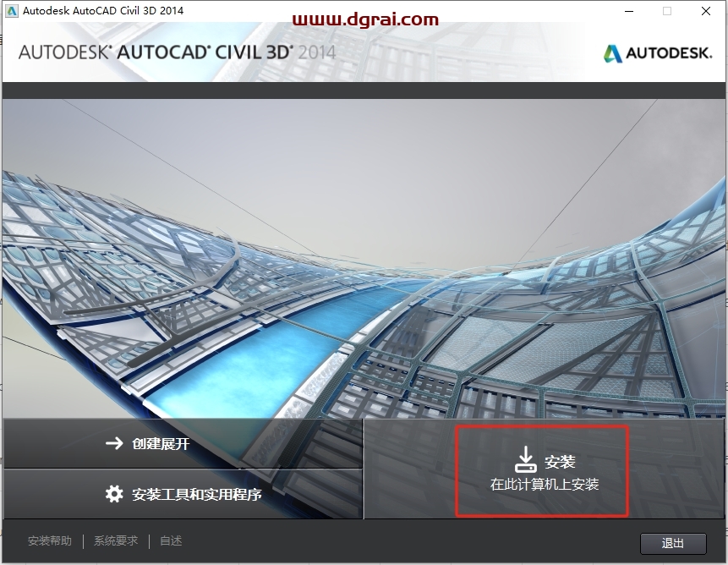
Task: Click the 退出 exit button
Action: [x=673, y=543]
